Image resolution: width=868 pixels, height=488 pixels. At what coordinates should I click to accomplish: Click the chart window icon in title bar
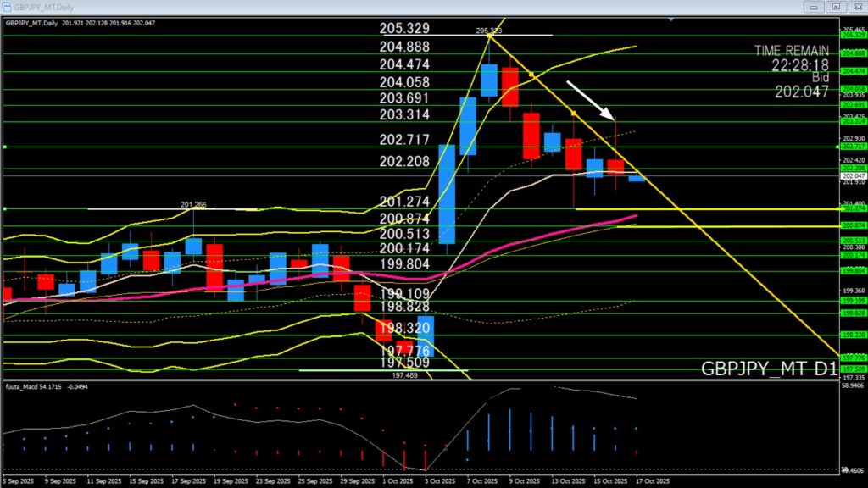point(7,6)
